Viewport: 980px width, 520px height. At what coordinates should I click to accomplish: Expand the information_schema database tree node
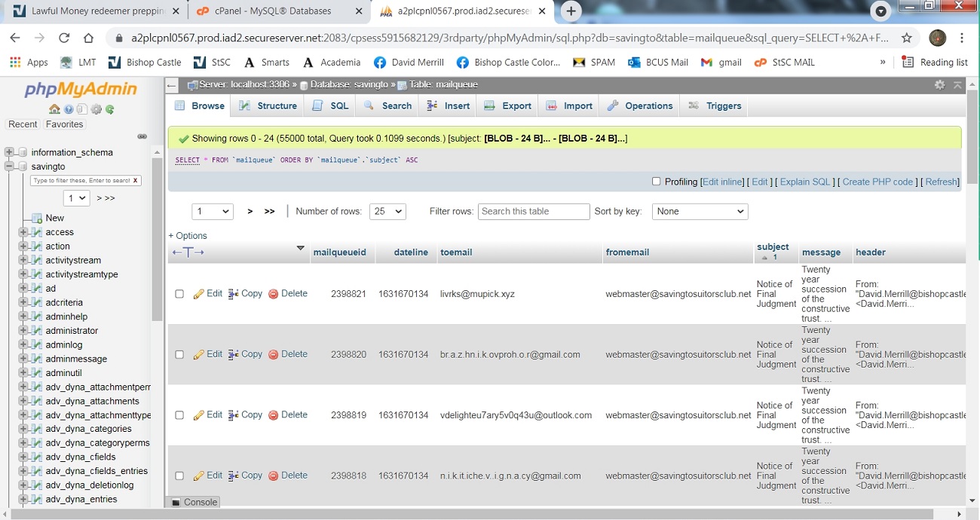click(10, 152)
